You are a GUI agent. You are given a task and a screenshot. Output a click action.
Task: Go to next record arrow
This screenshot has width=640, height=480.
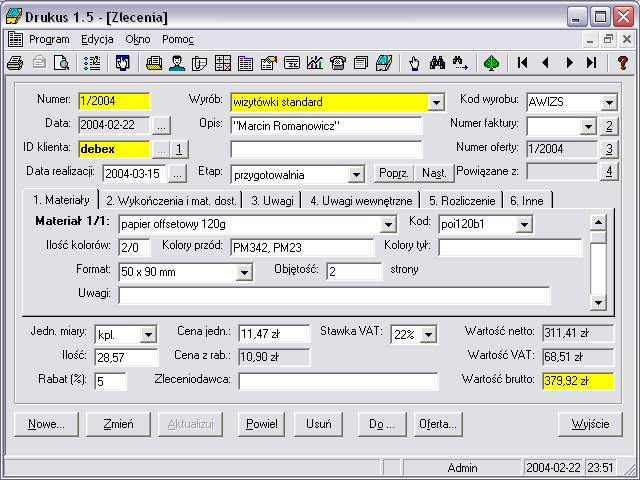tap(569, 63)
